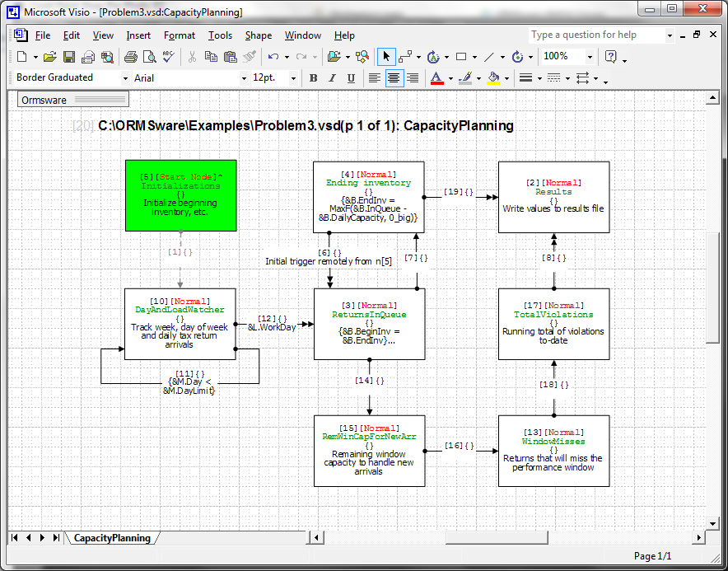Go to last page navigation button

[57, 537]
